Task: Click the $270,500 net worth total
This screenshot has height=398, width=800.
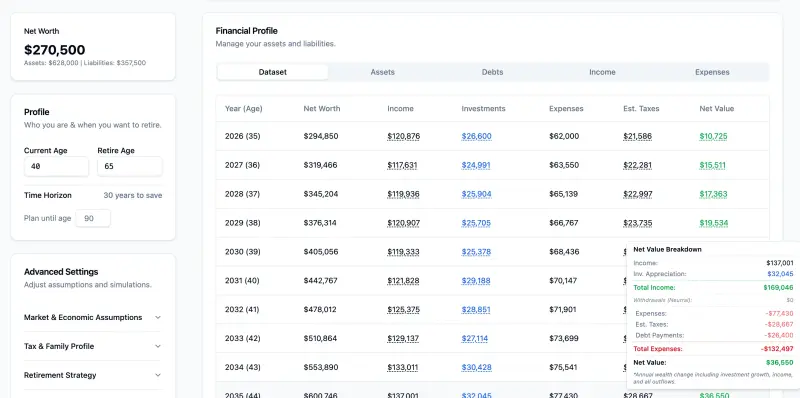Action: pyautogui.click(x=55, y=49)
